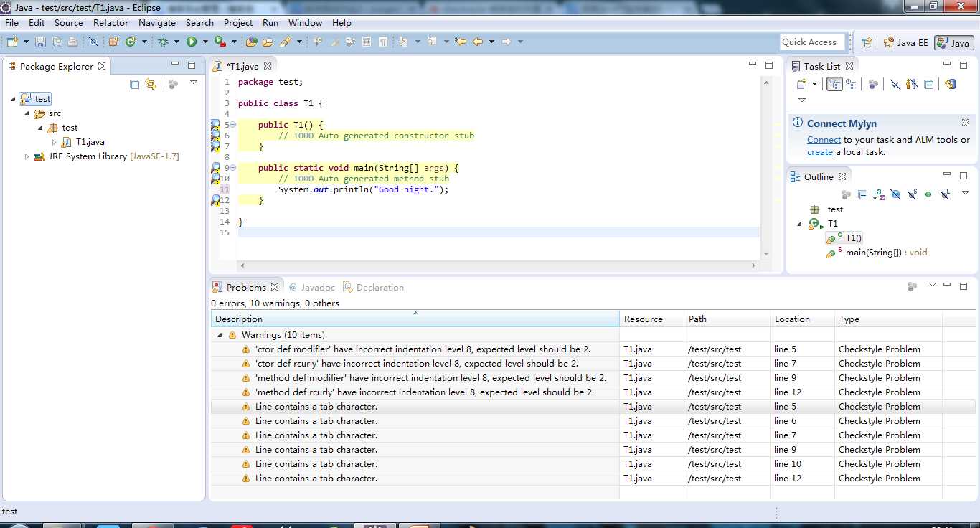This screenshot has width=980, height=528.
Task: Select the Java perspective button
Action: click(953, 42)
